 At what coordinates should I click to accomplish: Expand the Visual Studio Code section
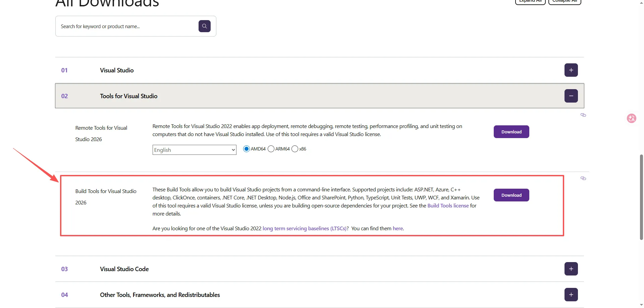pos(571,269)
